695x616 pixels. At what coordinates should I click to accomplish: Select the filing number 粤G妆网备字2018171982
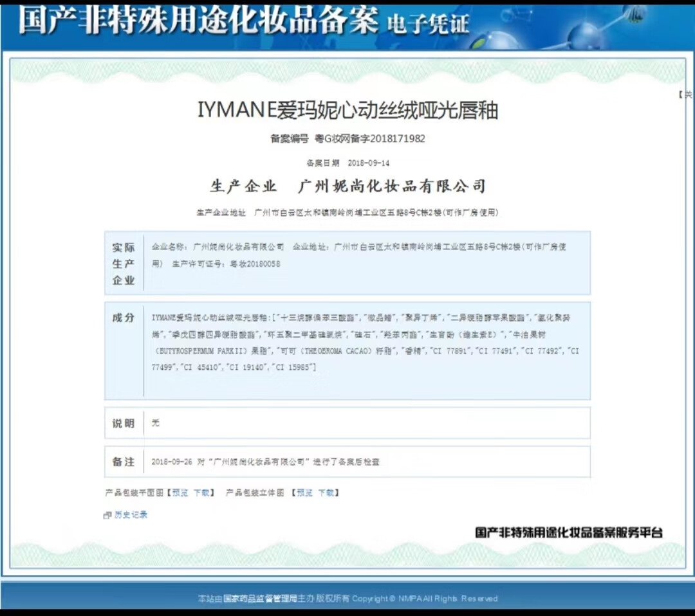pos(369,139)
